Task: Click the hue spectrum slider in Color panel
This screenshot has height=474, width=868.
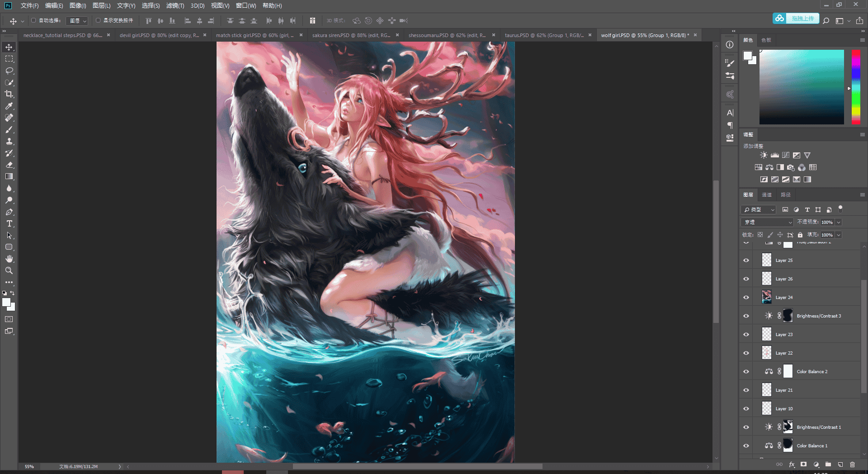Action: (856, 87)
